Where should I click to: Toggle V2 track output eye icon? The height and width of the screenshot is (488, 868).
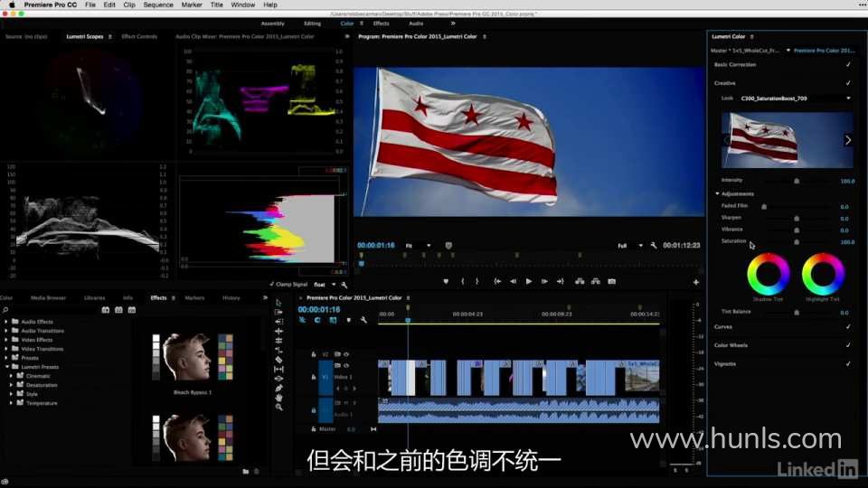(x=346, y=354)
